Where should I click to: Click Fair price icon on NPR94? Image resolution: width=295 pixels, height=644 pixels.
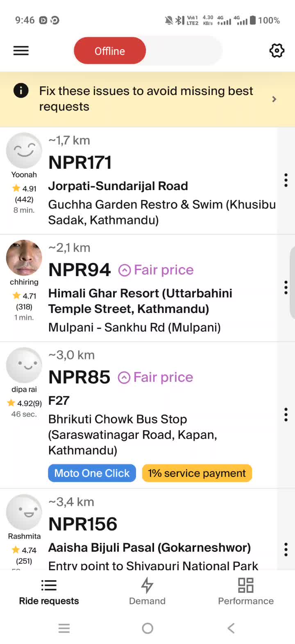[125, 270]
